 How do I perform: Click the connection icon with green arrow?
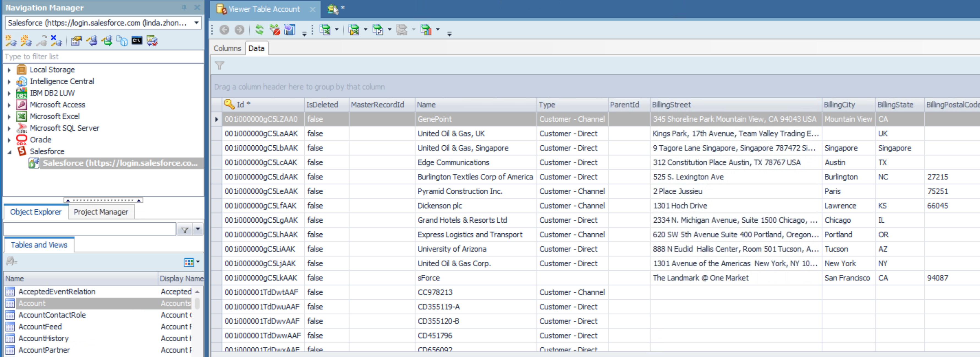pyautogui.click(x=107, y=41)
